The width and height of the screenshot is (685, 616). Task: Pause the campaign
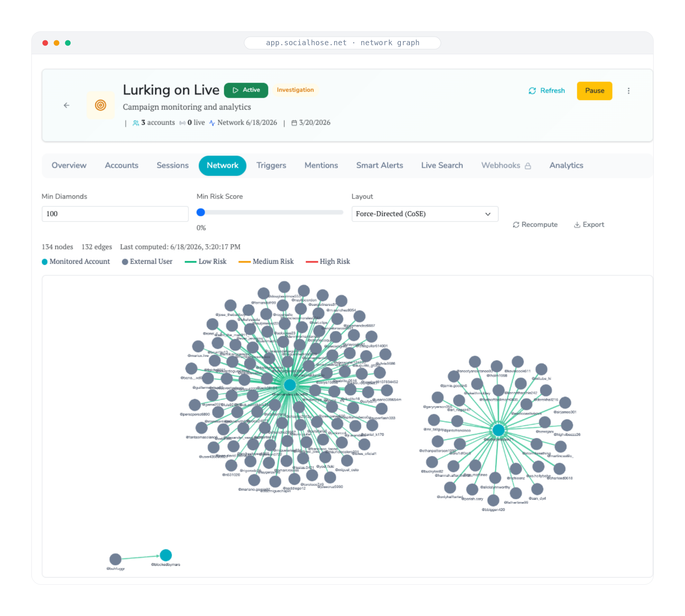[x=594, y=91]
